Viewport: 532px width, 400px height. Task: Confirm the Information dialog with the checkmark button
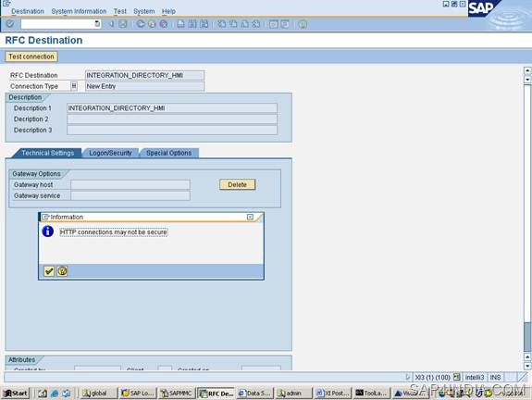click(49, 271)
